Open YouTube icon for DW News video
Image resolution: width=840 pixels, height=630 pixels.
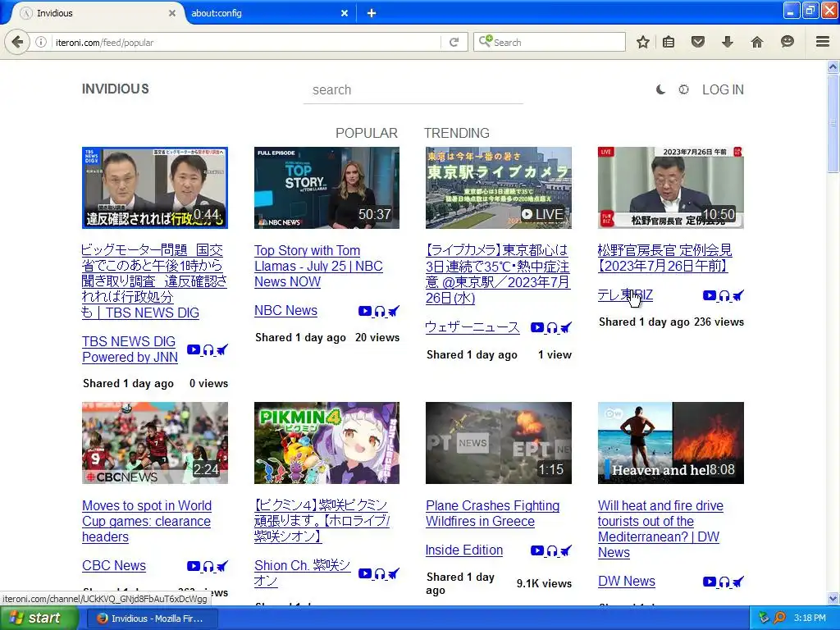click(710, 582)
